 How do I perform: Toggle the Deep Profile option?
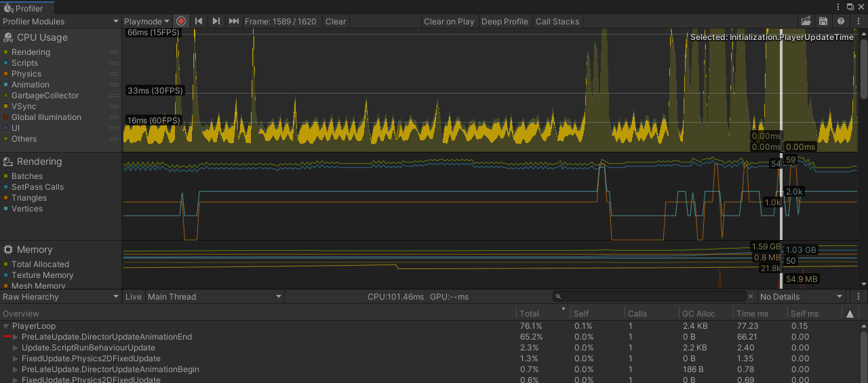pos(505,22)
